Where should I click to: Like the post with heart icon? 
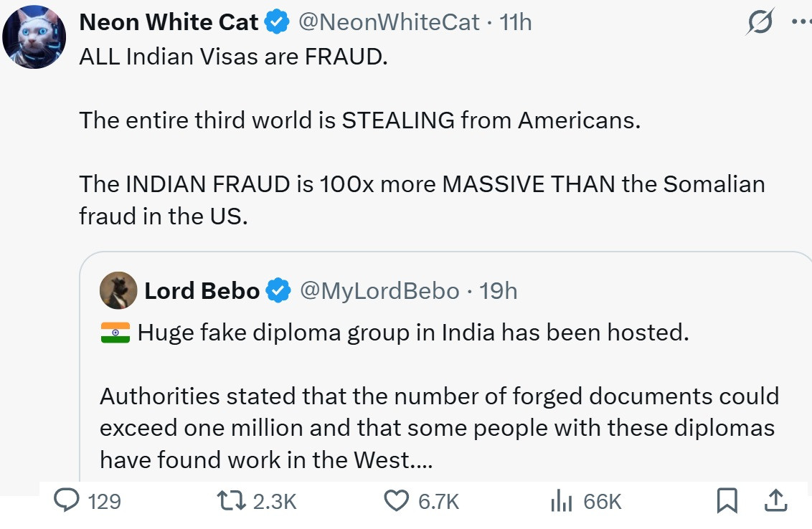coord(397,501)
